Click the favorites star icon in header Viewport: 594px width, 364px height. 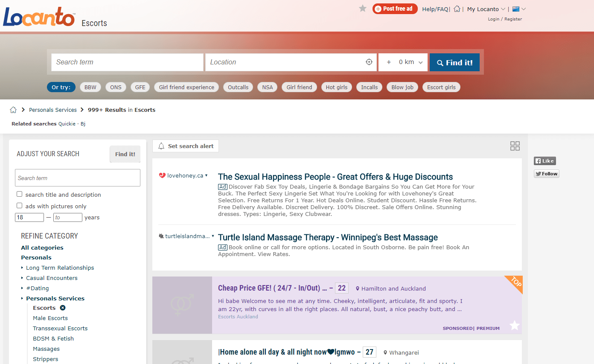click(363, 9)
